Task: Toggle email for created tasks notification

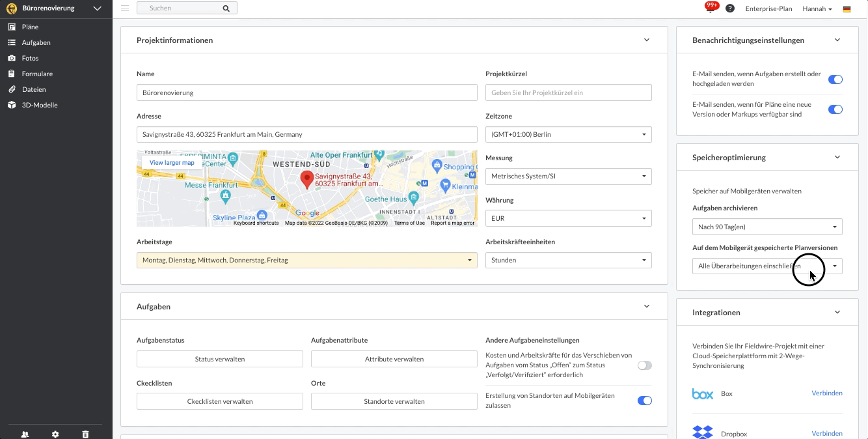Action: pyautogui.click(x=835, y=79)
